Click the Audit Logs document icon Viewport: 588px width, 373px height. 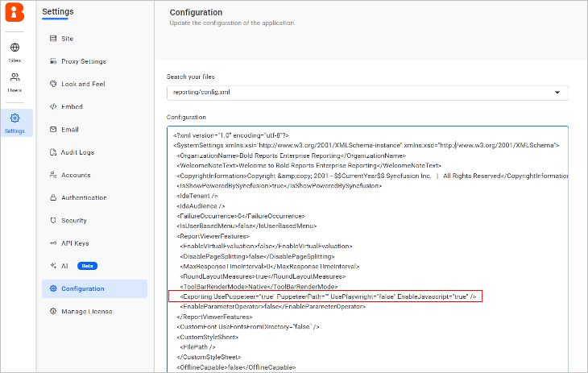click(53, 152)
